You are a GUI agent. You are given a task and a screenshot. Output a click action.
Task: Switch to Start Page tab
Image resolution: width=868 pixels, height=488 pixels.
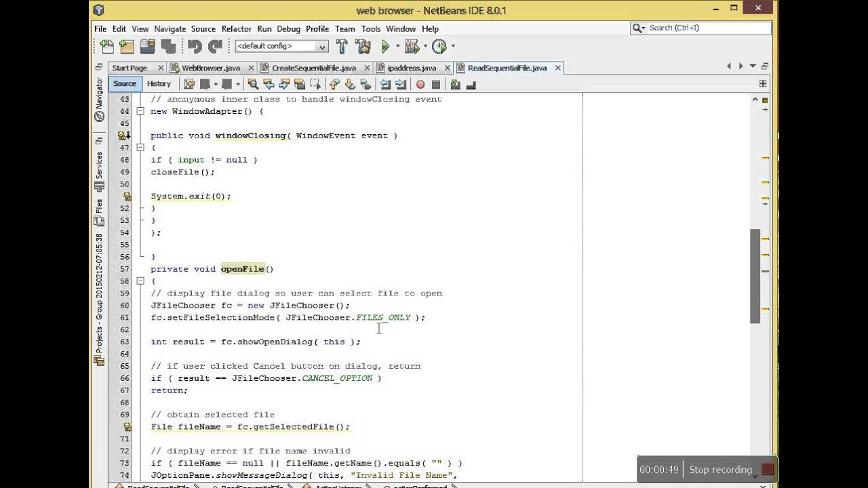coord(130,68)
